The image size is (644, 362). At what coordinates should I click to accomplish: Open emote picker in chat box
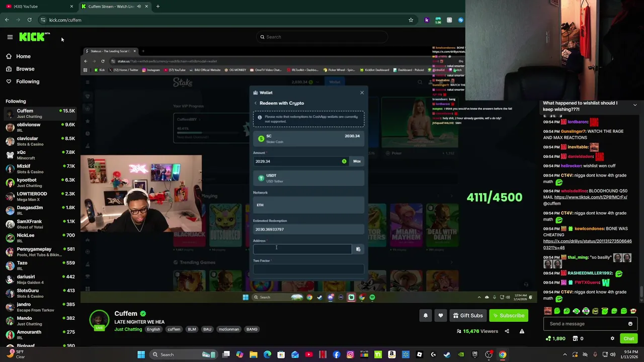point(630,324)
